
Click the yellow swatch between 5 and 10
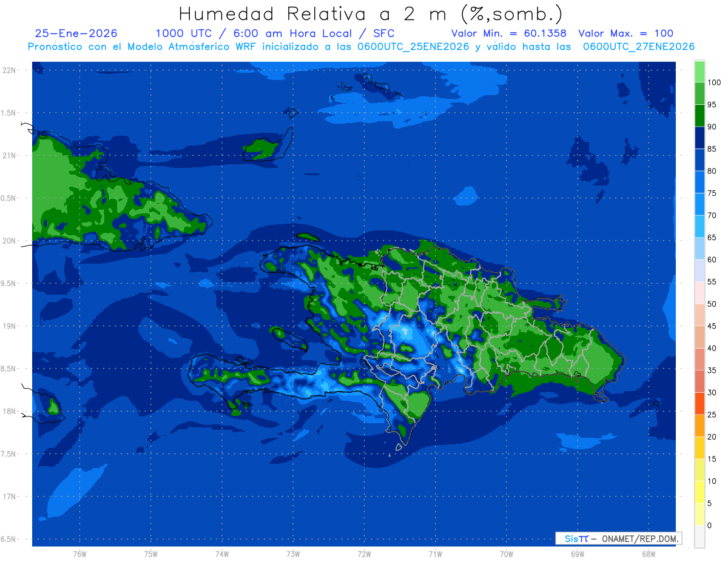[x=699, y=492]
